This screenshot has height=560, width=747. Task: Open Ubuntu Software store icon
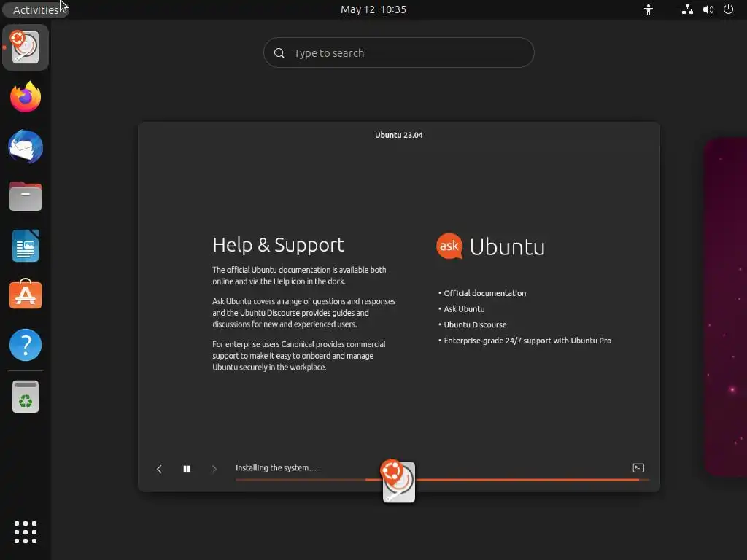point(26,295)
